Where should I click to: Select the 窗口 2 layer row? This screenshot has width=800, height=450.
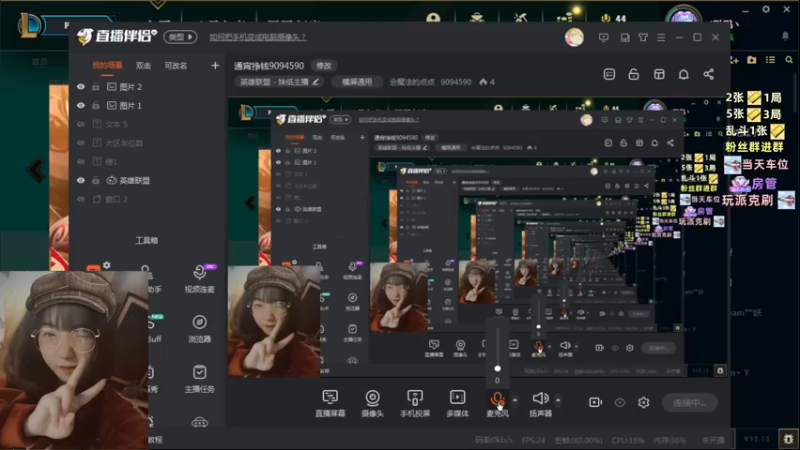click(x=148, y=199)
